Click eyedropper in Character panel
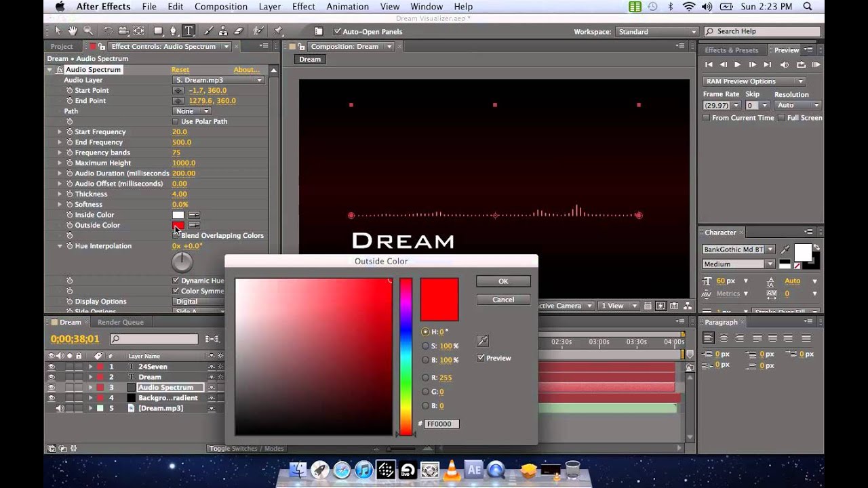The height and width of the screenshot is (488, 868). 785,249
